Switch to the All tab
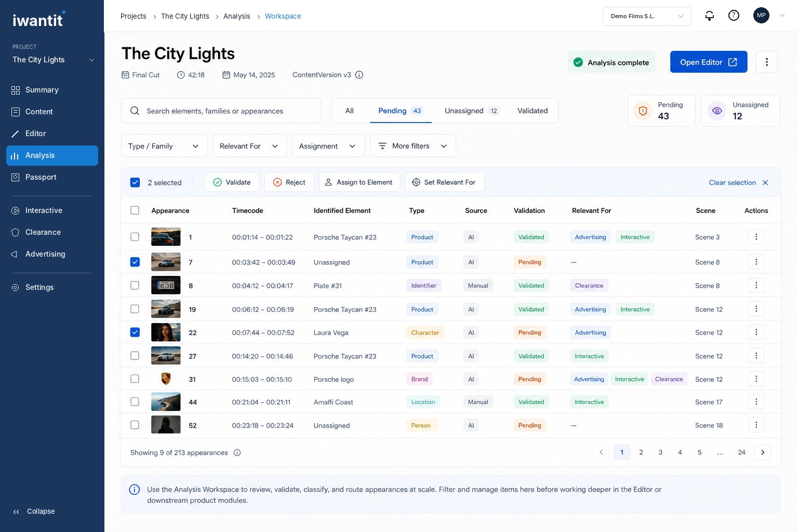798x532 pixels. pos(350,111)
